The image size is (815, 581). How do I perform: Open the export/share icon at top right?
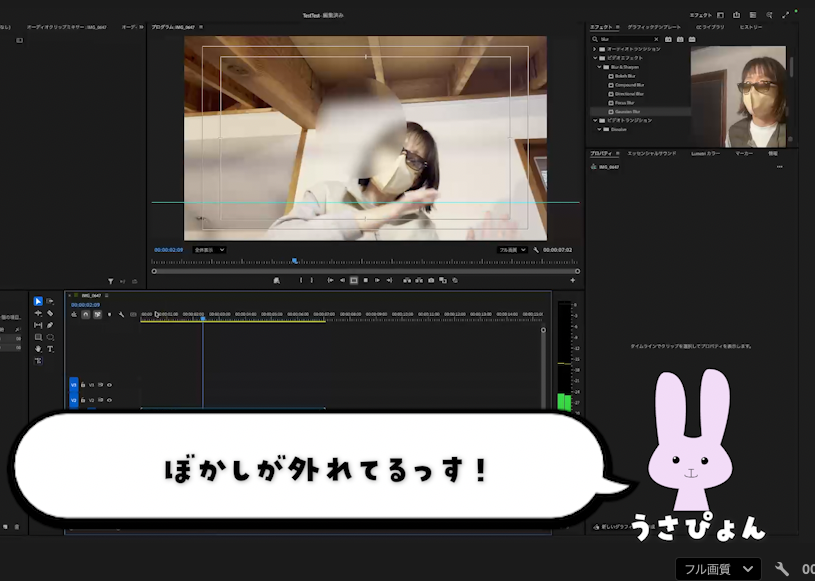(736, 15)
